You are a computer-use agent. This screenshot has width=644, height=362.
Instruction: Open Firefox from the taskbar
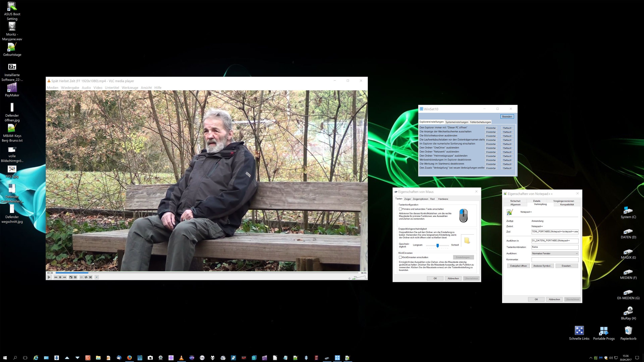129,358
